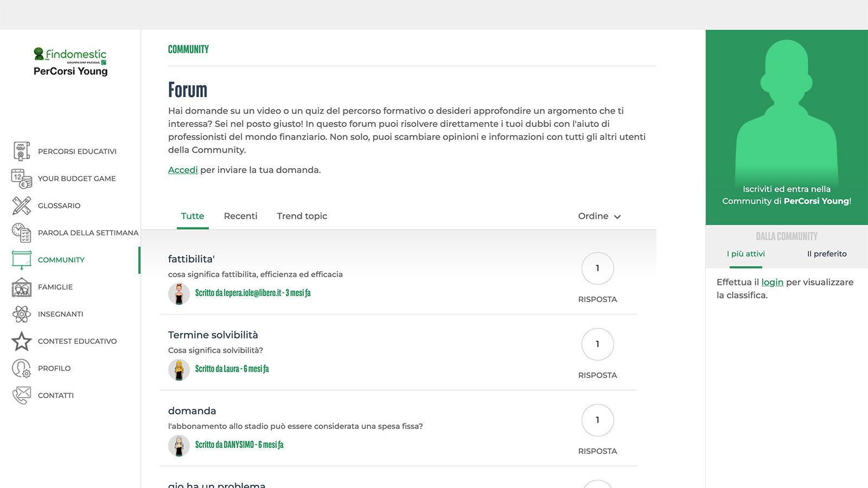This screenshot has height=488, width=868.
Task: Open Insegnanti section
Action: tap(60, 314)
